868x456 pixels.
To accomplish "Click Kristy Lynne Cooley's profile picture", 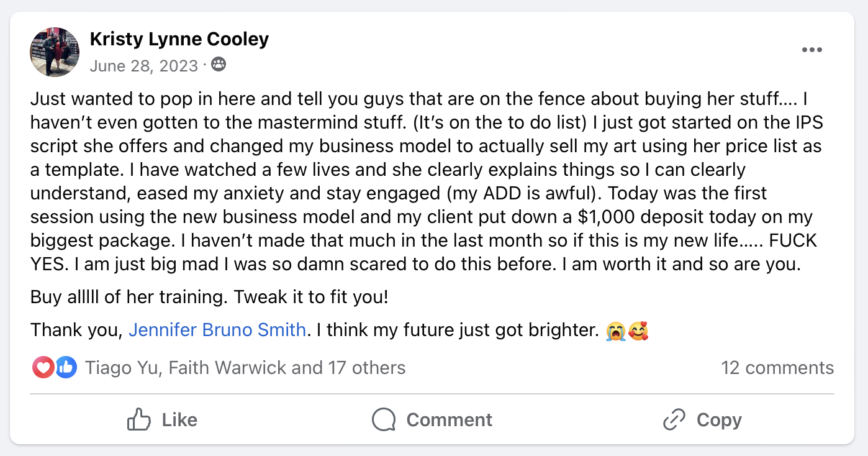I will pyautogui.click(x=55, y=52).
